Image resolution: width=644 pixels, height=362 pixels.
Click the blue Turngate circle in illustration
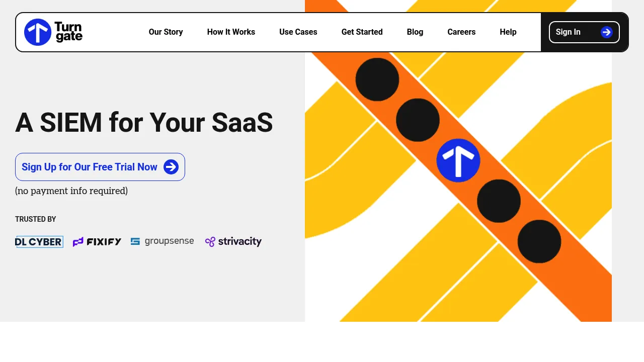click(x=458, y=160)
